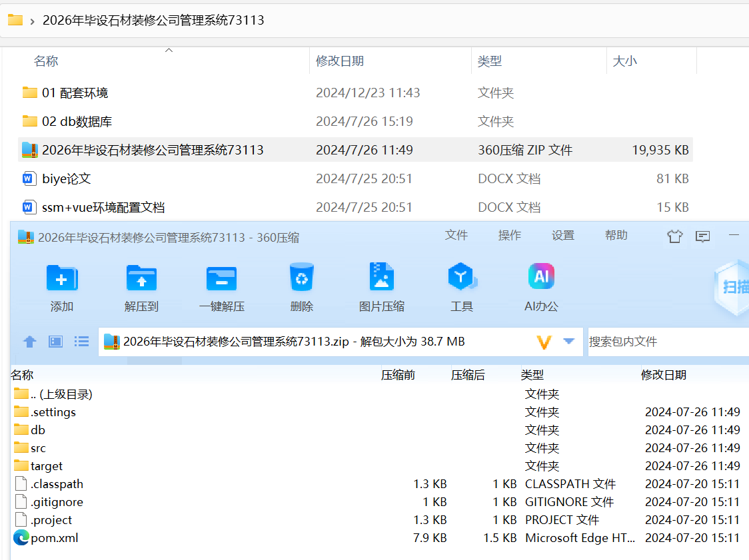Click the address bar folder name 2026年毕设石材装修公司管理系统73113
The width and height of the screenshot is (749, 560).
(x=153, y=20)
